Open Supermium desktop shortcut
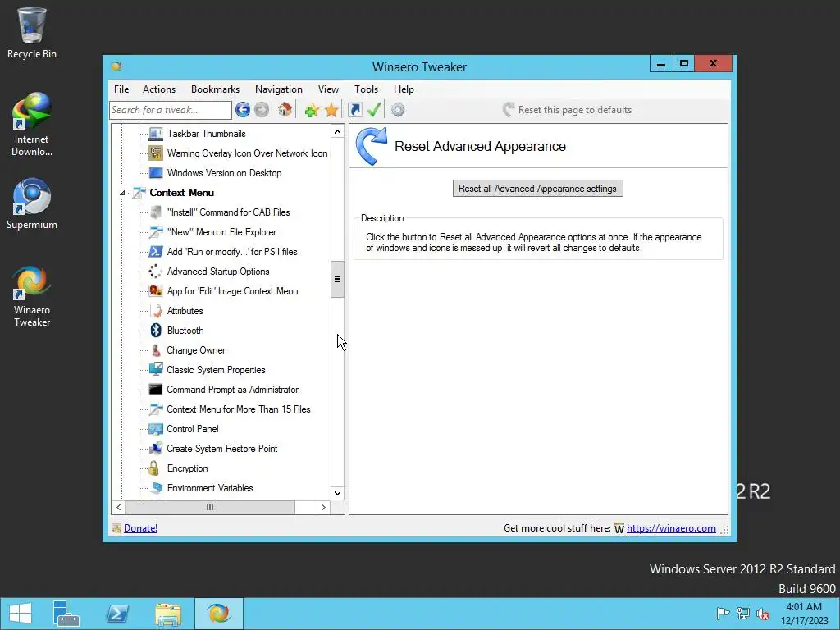 click(x=32, y=204)
